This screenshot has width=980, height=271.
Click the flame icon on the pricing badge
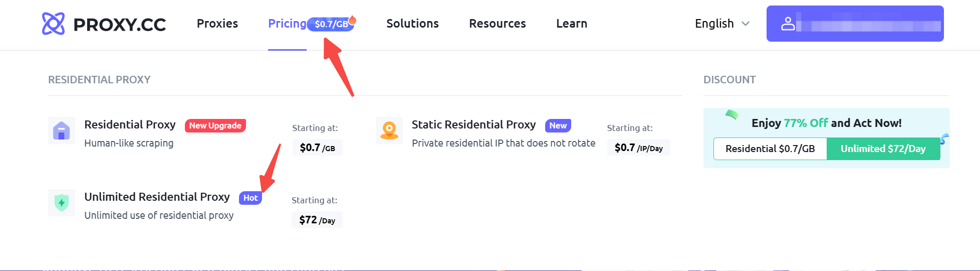[352, 20]
